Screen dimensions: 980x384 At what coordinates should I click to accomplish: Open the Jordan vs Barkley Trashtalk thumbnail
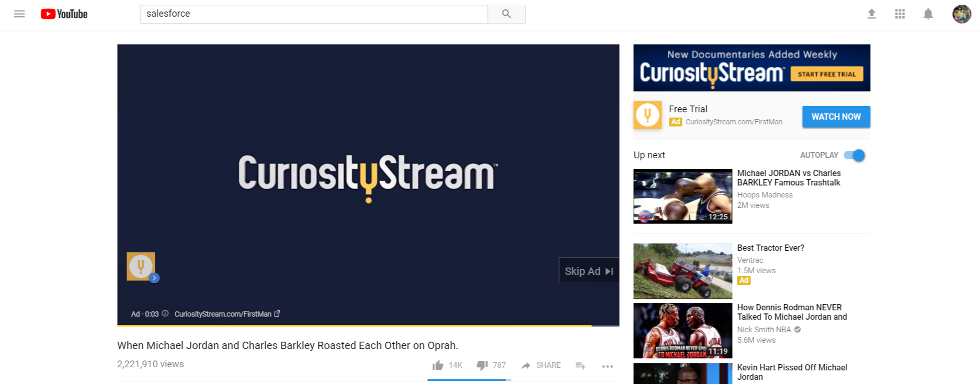pyautogui.click(x=682, y=196)
